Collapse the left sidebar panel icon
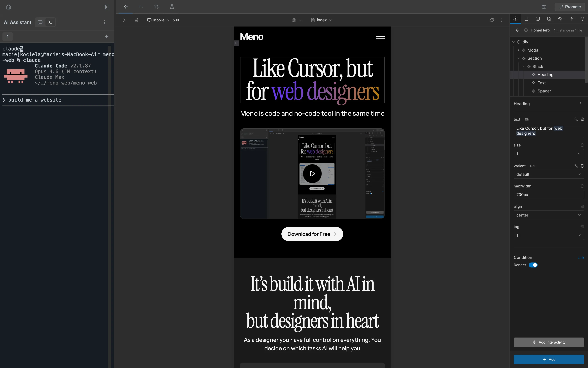This screenshot has width=588, height=368. [x=106, y=7]
